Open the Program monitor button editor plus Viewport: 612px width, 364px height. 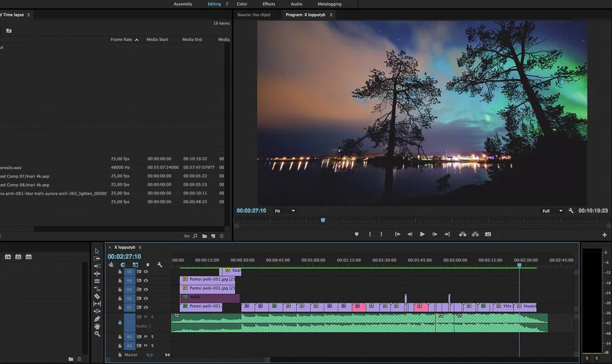click(x=604, y=234)
